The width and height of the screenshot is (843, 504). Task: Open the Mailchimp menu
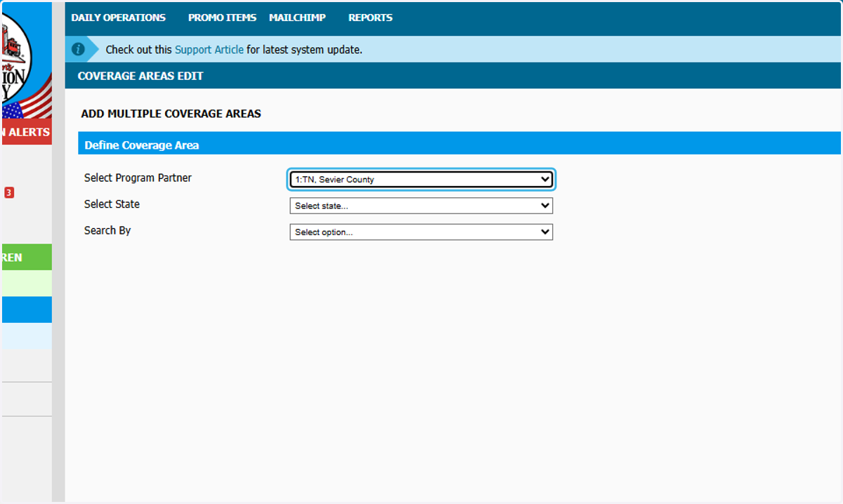coord(297,18)
